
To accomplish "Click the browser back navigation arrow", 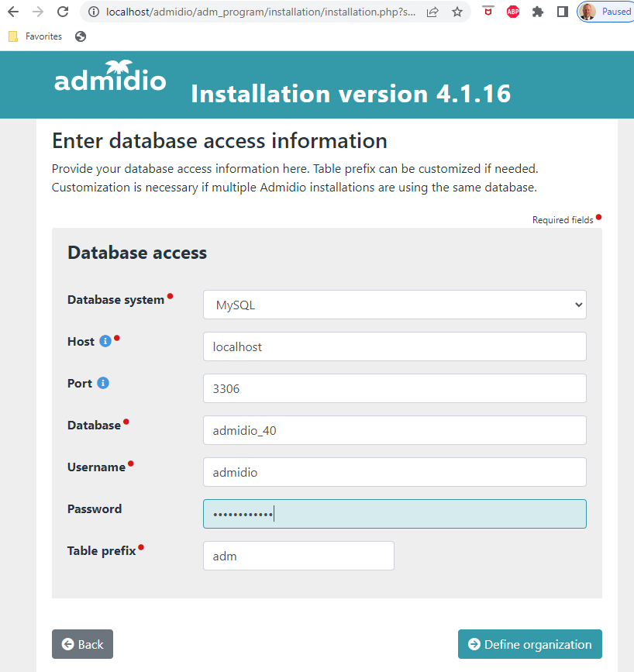I will (12, 11).
